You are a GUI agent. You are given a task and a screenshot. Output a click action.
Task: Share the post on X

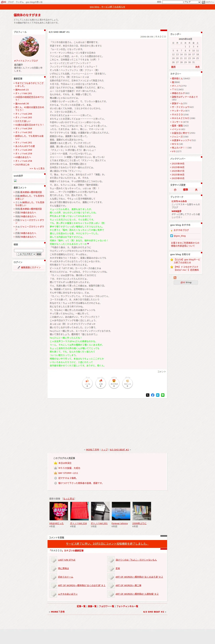pos(148,395)
